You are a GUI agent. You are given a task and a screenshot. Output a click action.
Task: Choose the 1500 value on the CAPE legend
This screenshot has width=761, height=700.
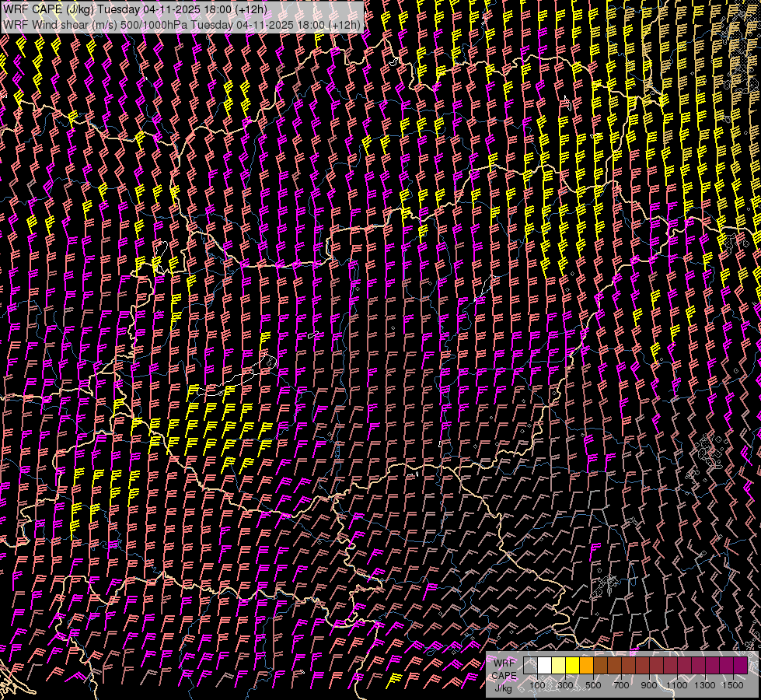733,685
